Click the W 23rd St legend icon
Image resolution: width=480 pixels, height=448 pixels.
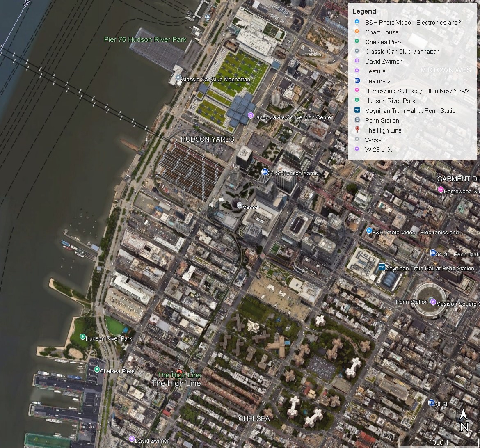point(357,149)
